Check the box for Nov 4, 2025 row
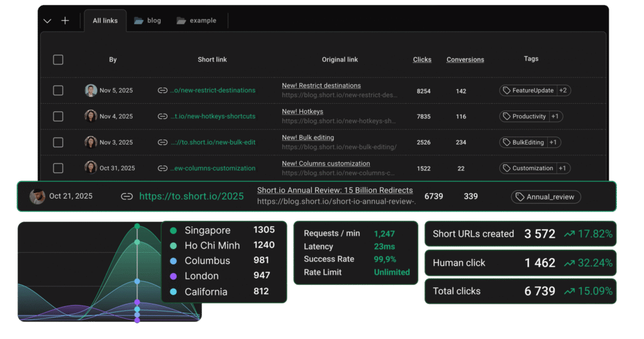This screenshot has width=644, height=339. tap(58, 116)
